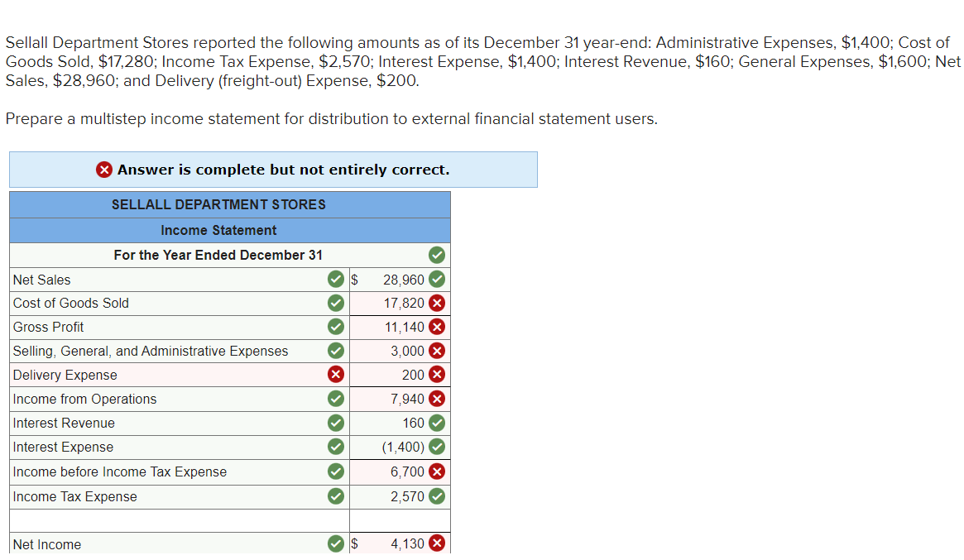This screenshot has height=560, width=964.
Task: Click the green checkmark beside Interest Expense label
Action: 335,447
